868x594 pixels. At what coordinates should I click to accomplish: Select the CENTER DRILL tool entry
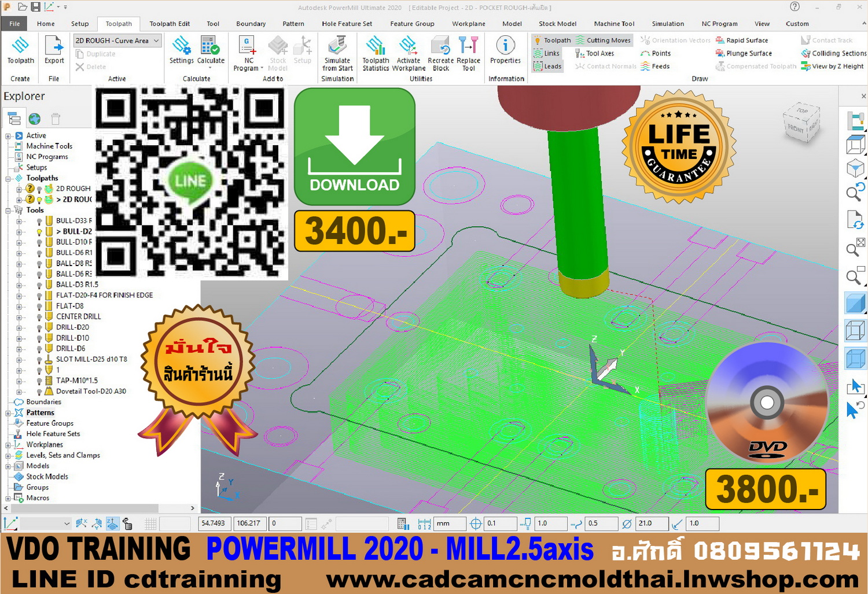click(x=78, y=316)
